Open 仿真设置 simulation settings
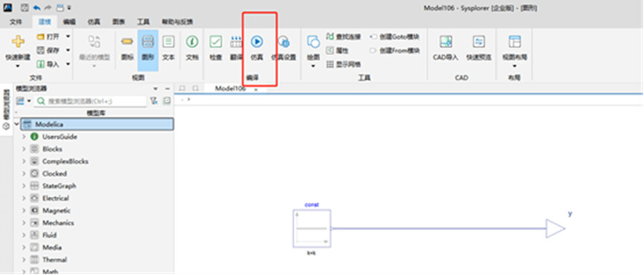This screenshot has height=275, width=644. (x=283, y=42)
